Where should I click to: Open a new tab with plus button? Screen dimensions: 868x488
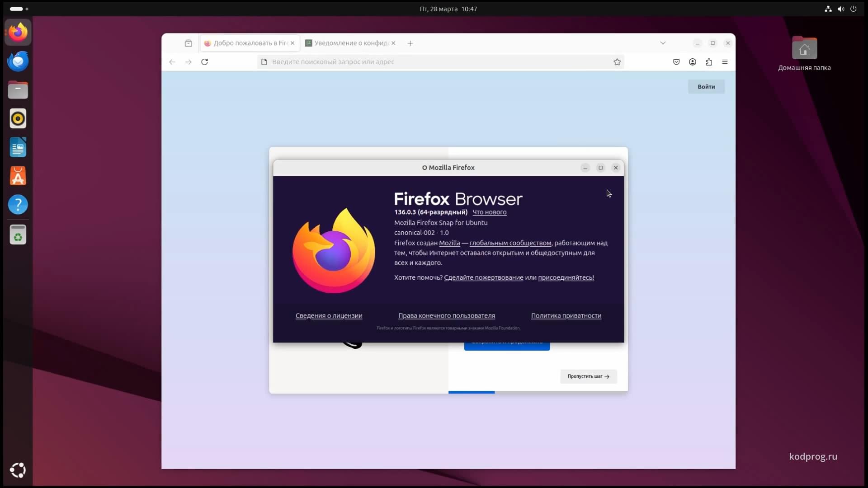click(410, 43)
